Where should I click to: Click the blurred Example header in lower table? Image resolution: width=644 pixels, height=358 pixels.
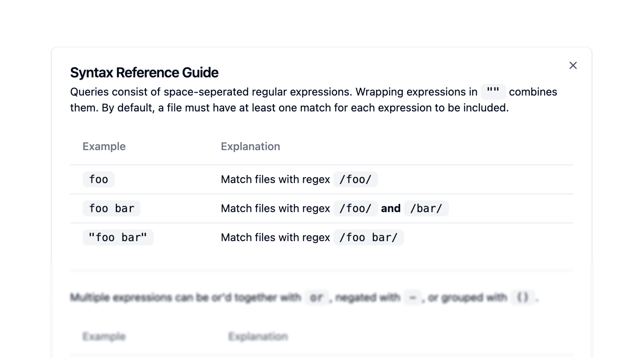coord(104,337)
